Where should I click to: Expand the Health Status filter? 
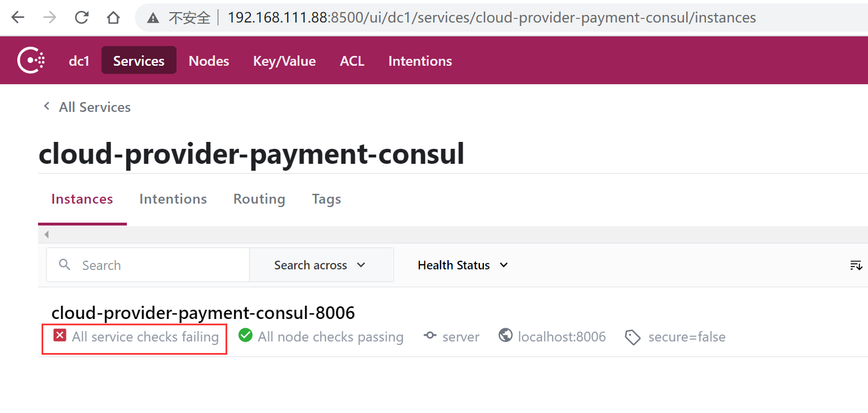[x=463, y=265]
